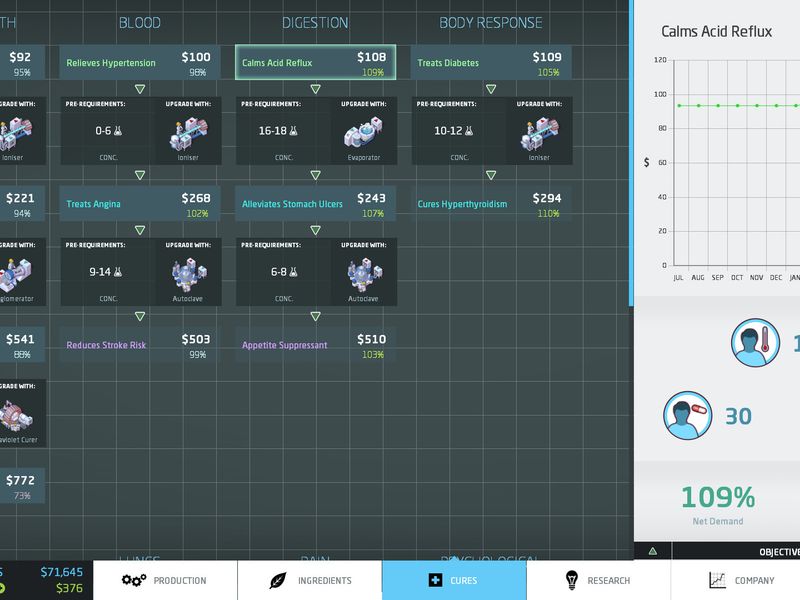Click the leaf icon on the Ingredients tab
Image resolution: width=800 pixels, height=600 pixels.
pyautogui.click(x=278, y=580)
